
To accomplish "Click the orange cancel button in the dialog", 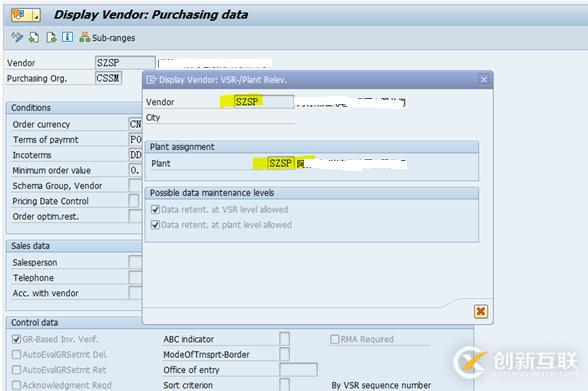I will [481, 312].
